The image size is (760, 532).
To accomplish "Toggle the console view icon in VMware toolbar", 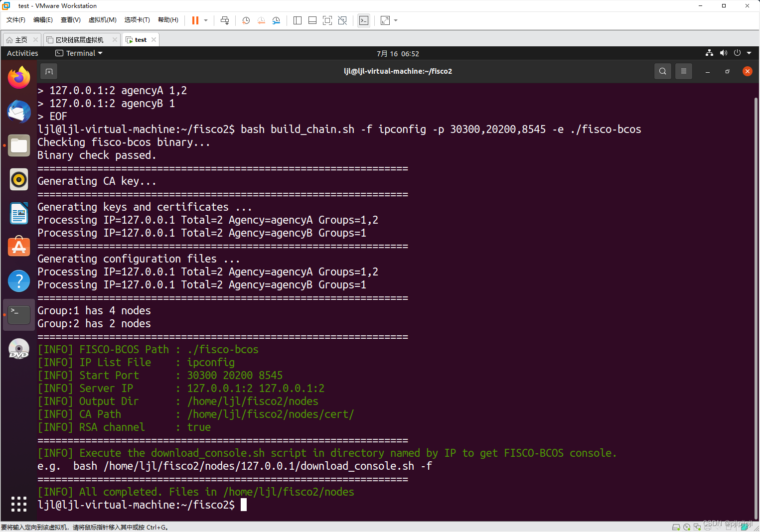I will (x=364, y=20).
